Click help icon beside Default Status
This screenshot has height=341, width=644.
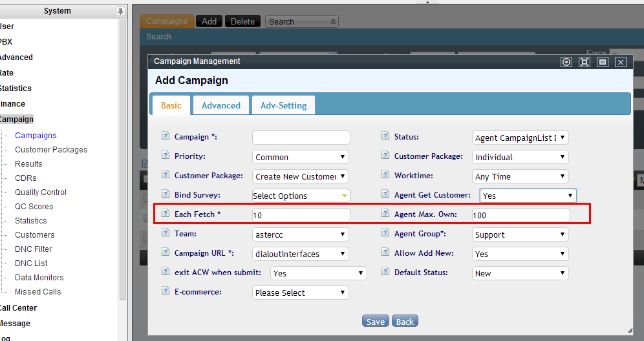385,273
